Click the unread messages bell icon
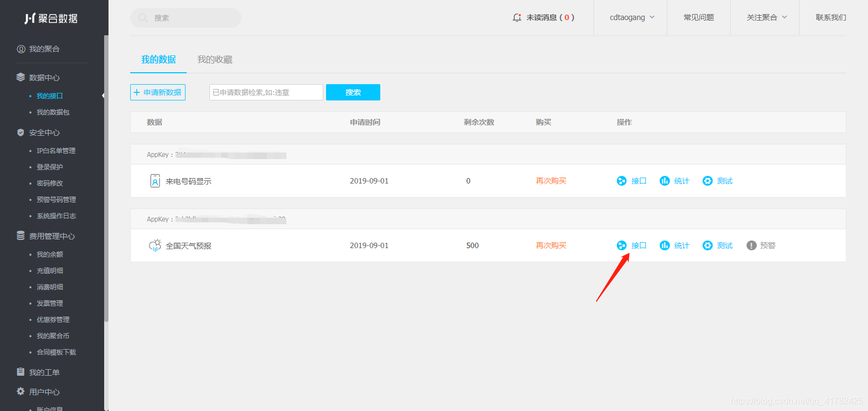 click(x=517, y=17)
